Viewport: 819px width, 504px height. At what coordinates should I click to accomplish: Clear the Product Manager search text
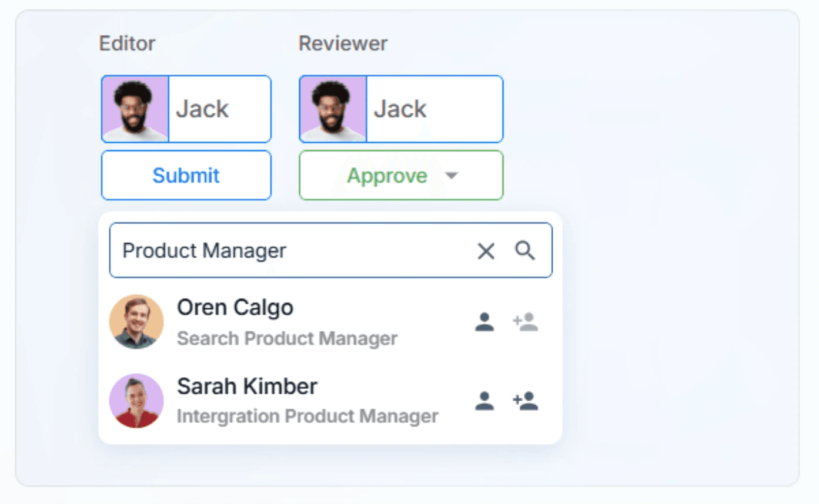(x=486, y=251)
